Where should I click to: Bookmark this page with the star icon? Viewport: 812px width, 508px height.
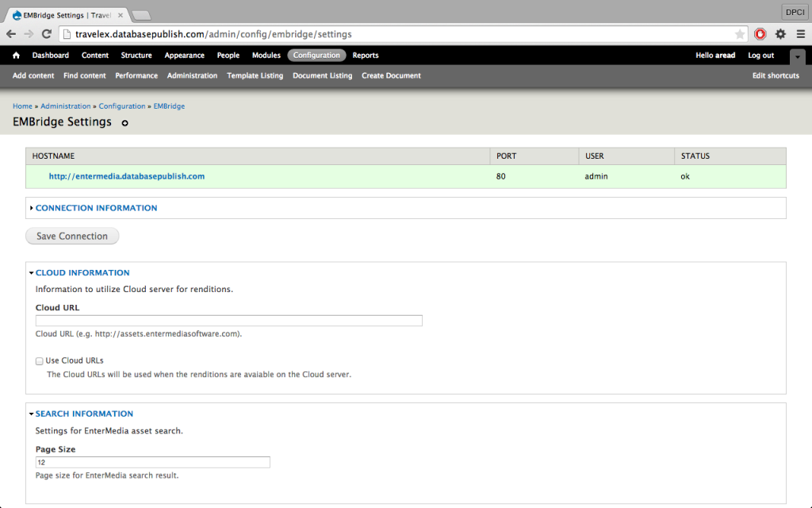(740, 34)
